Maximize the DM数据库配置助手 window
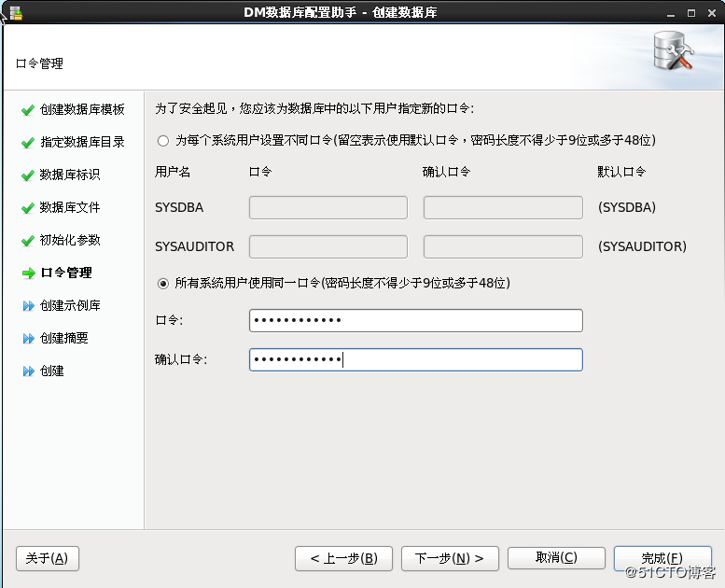The height and width of the screenshot is (588, 725). click(691, 13)
